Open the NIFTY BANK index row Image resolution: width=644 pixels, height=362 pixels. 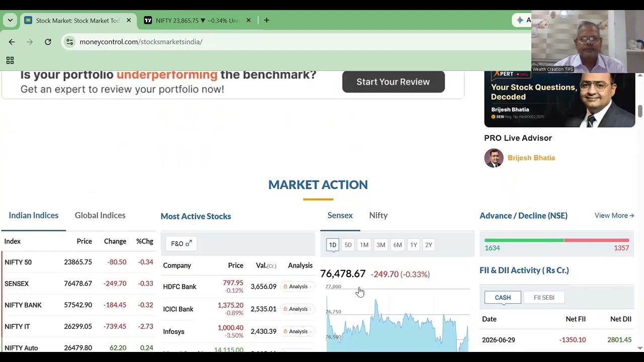coord(79,305)
